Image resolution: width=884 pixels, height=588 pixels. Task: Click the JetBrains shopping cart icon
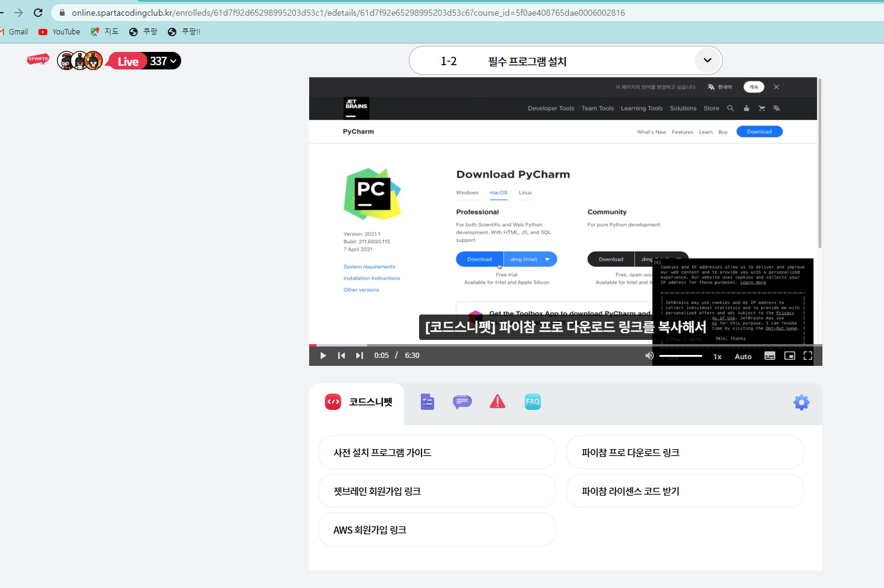point(761,109)
